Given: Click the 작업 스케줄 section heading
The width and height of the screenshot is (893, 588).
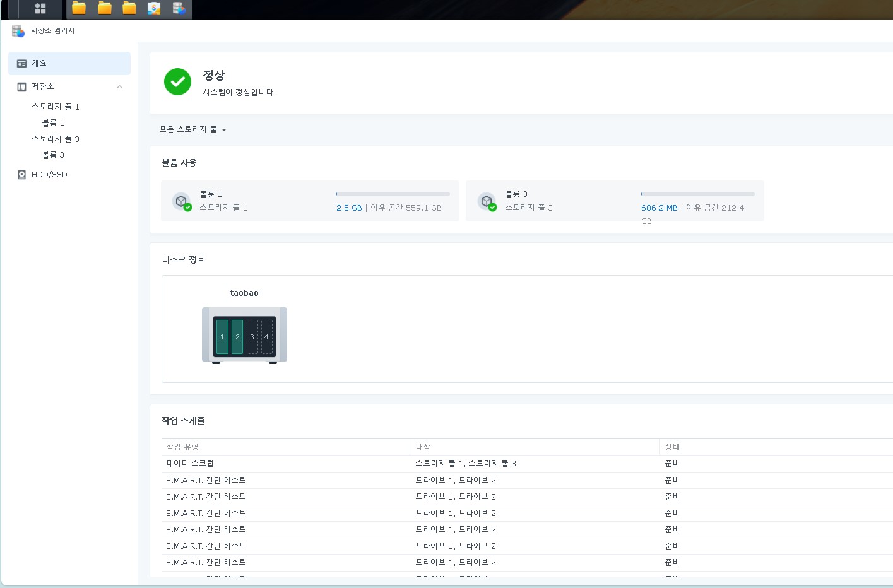Looking at the screenshot, I should (183, 421).
